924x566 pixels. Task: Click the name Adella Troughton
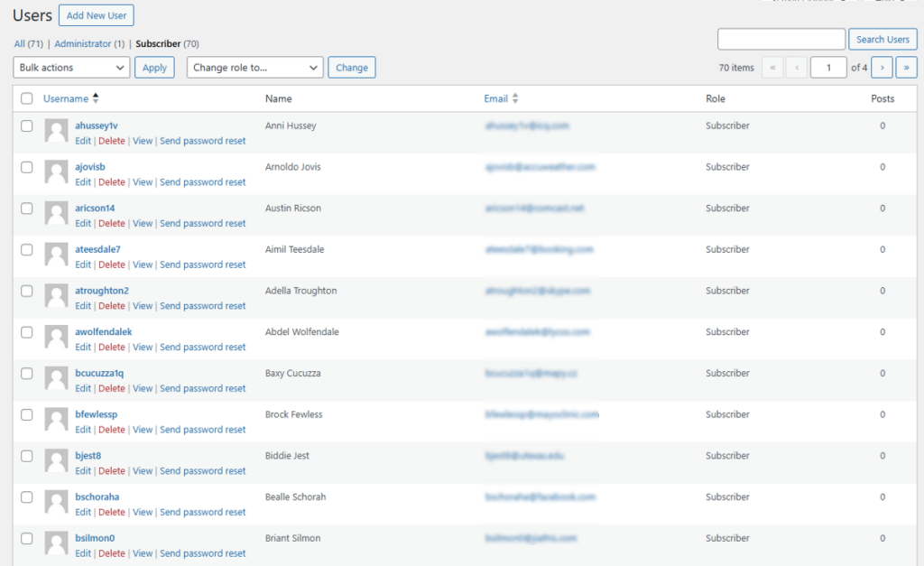300,291
